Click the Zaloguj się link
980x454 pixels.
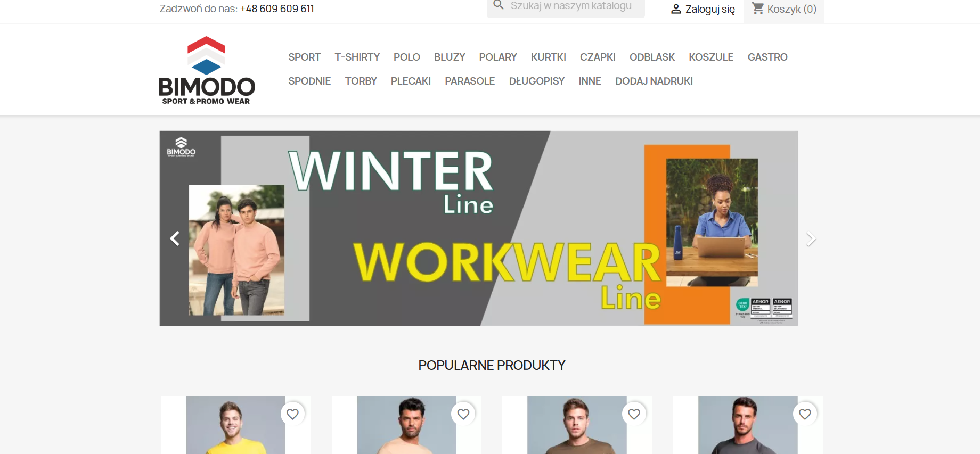coord(710,9)
